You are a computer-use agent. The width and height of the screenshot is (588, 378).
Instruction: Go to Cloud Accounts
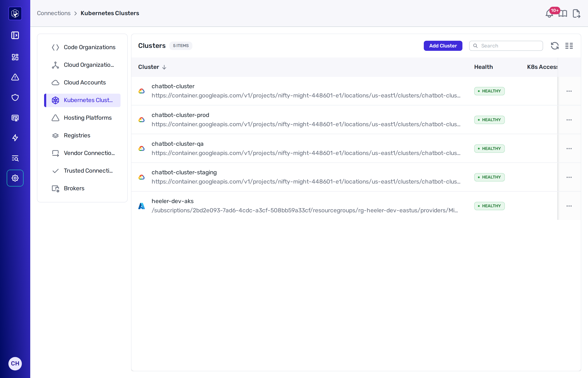(82, 83)
